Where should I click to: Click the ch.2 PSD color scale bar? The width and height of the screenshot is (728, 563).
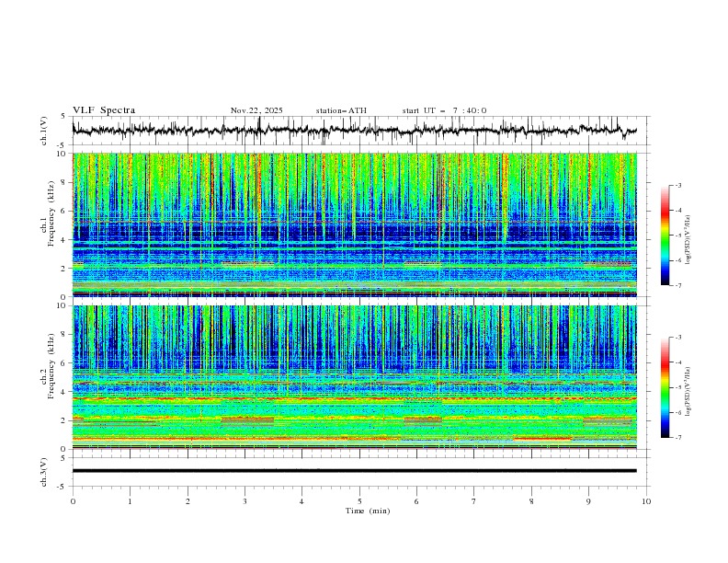665,387
